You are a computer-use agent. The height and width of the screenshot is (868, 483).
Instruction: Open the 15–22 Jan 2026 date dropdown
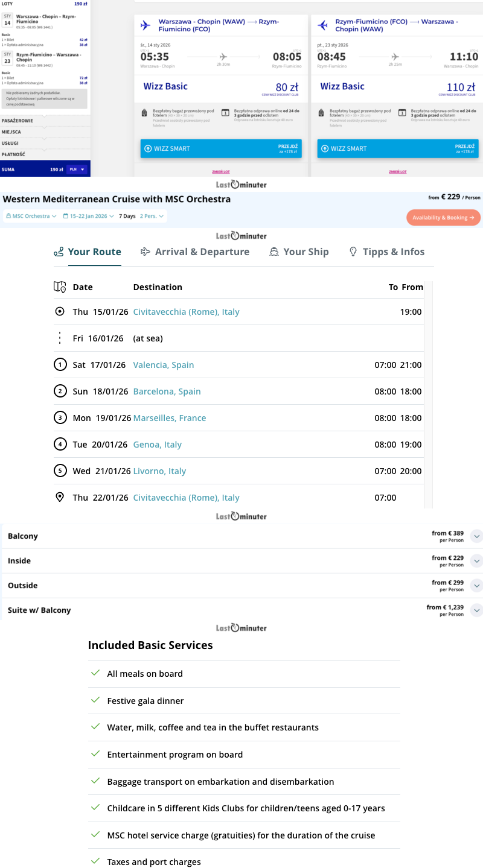click(88, 217)
